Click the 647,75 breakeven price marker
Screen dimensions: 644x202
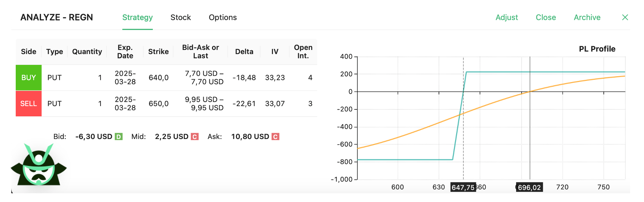[x=463, y=187]
